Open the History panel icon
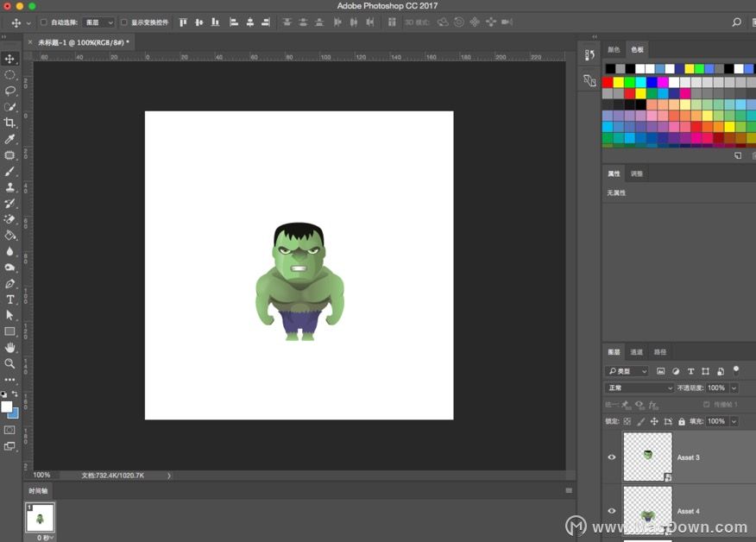756x542 pixels. pos(589,55)
